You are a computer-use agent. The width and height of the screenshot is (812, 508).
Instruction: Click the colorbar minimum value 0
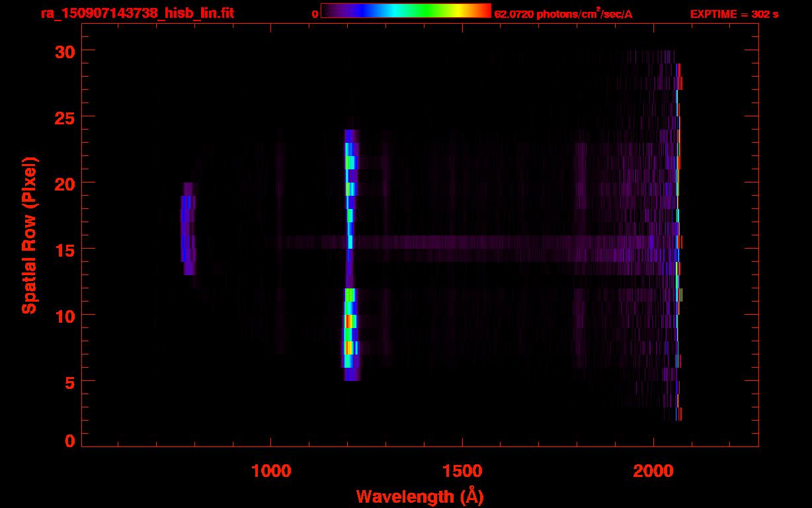(x=315, y=14)
